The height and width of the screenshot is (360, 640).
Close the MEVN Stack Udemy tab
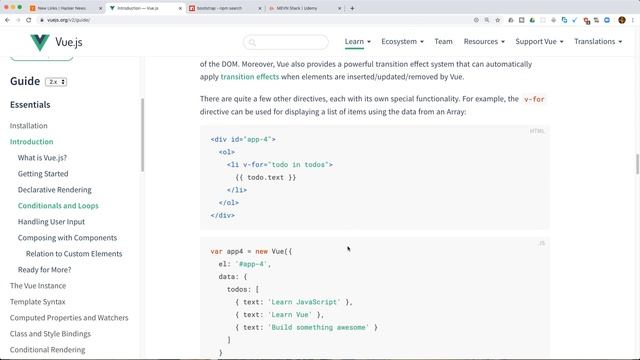(x=339, y=8)
